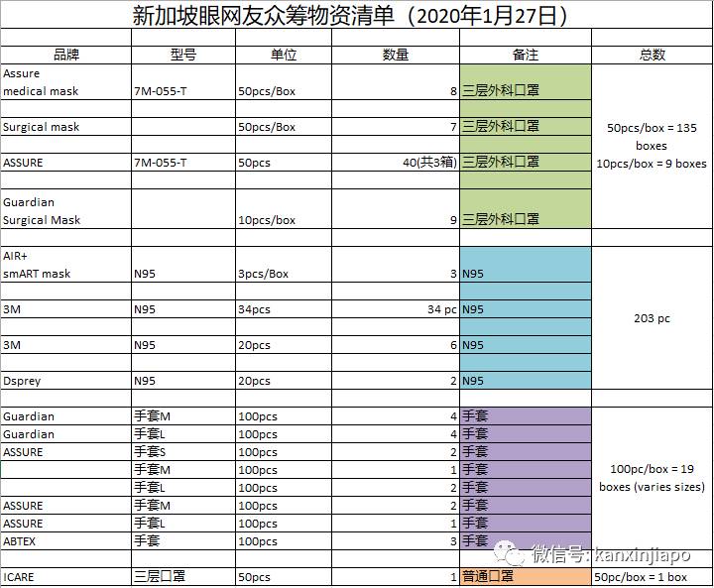Select the ICARE brand cell
The width and height of the screenshot is (714, 588).
click(65, 577)
